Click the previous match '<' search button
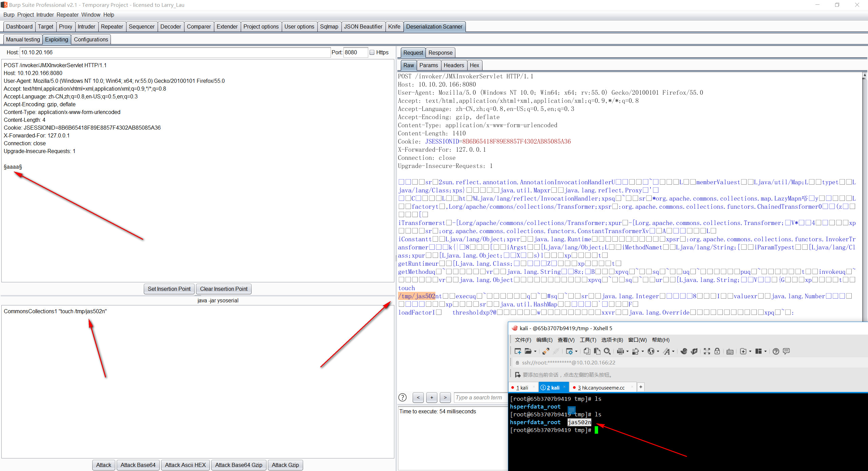Viewport: 868px width, 471px height. [418, 397]
